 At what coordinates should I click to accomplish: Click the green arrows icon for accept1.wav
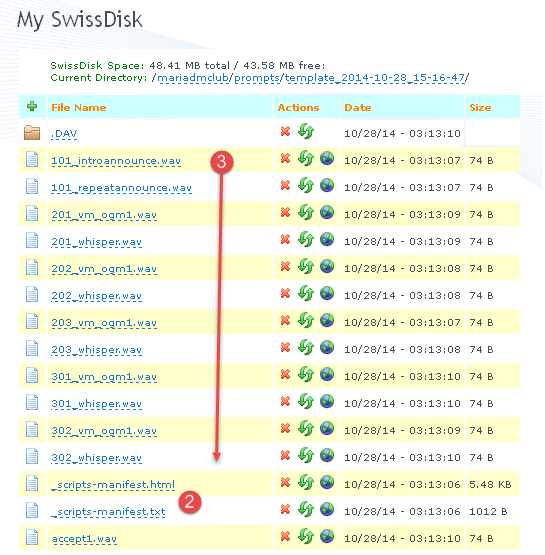coord(306,536)
